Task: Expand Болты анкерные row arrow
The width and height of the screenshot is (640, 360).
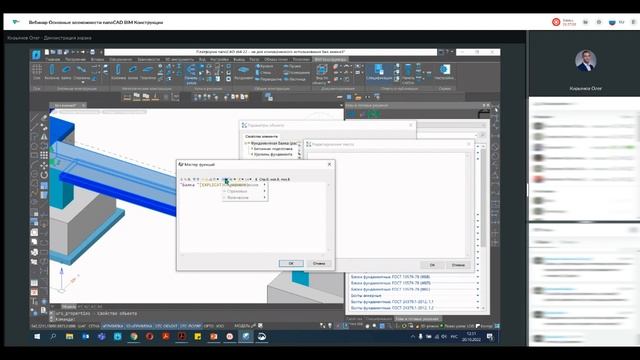Action: pos(478,296)
